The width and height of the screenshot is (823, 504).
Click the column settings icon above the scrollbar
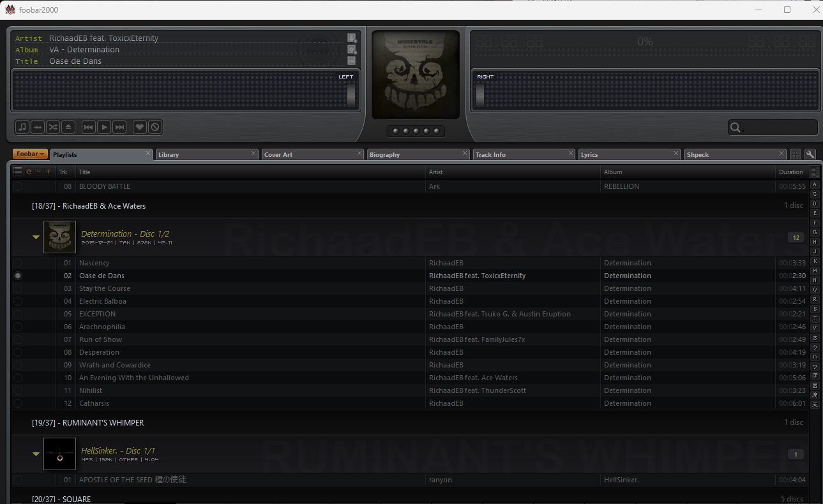pos(815,172)
